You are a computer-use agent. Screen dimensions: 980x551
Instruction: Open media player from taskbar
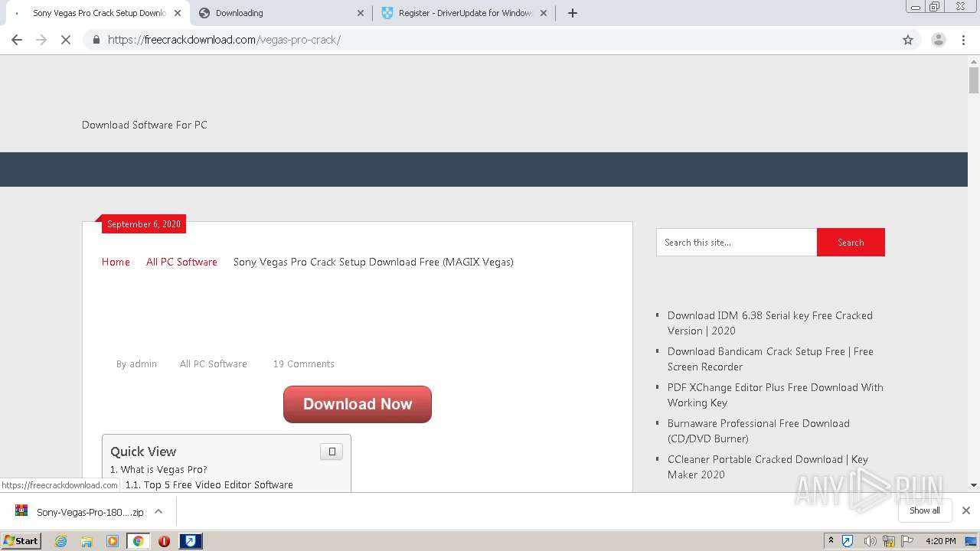(113, 541)
